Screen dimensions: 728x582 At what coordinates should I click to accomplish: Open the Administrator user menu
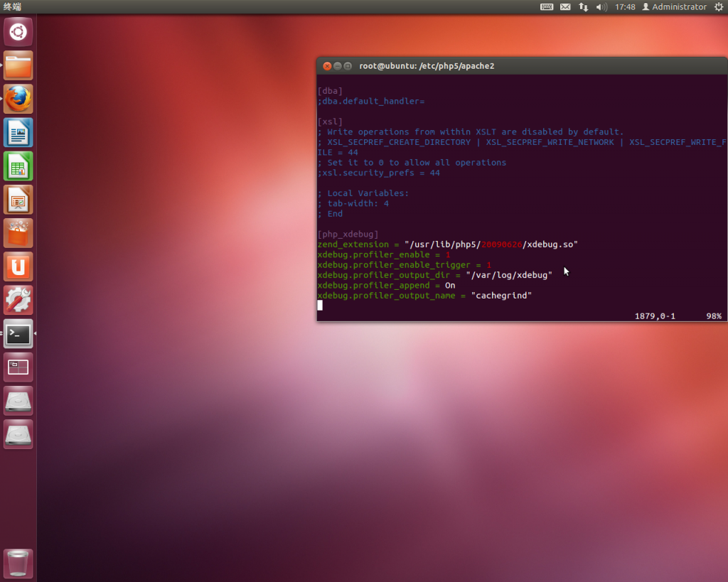point(674,7)
